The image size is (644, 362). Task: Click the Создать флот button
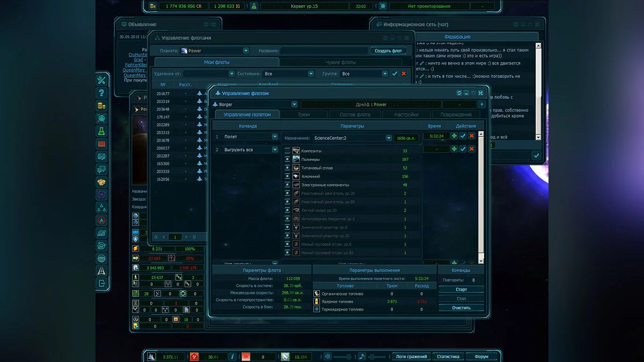(x=388, y=50)
